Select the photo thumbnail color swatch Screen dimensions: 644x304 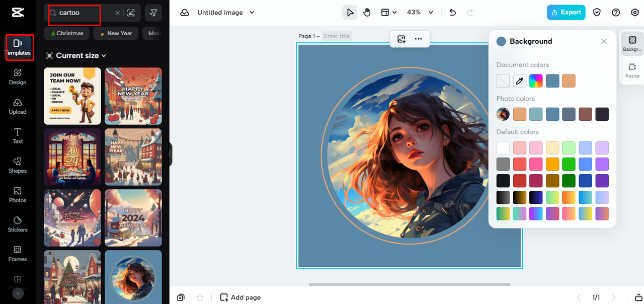coord(503,114)
